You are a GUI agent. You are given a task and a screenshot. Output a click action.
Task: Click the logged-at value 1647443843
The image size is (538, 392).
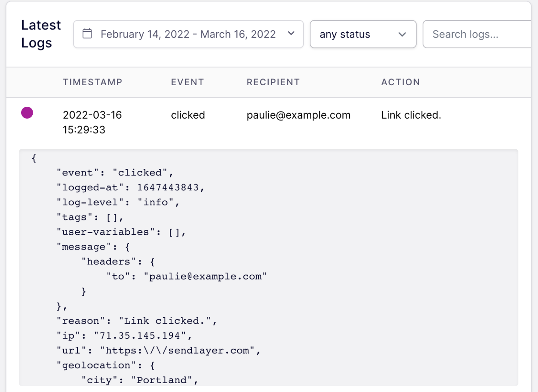pyautogui.click(x=168, y=187)
